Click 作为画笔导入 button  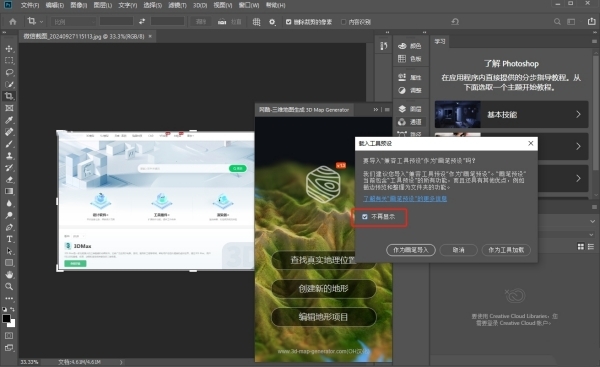(x=411, y=250)
